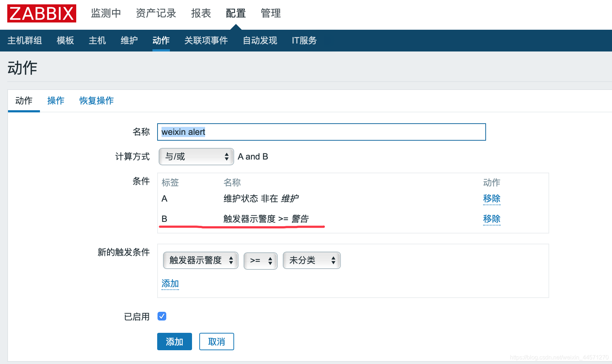
Task: Click the 名称 column header in conditions
Action: pyautogui.click(x=232, y=182)
